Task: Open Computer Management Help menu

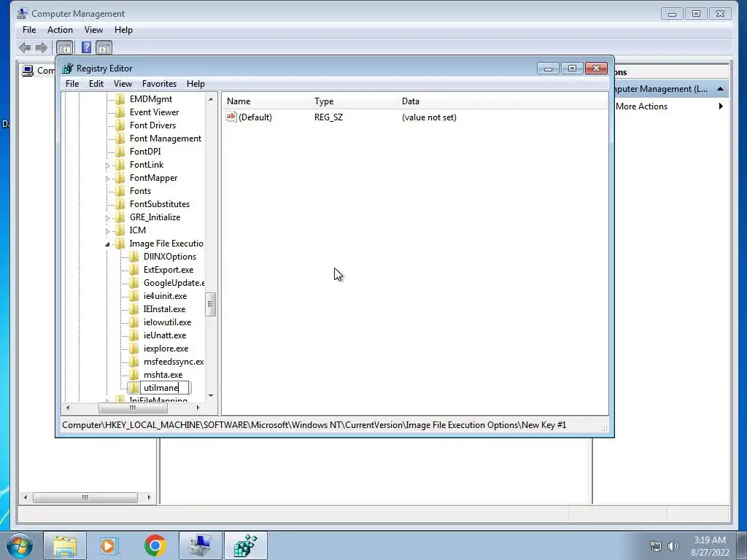Action: (x=123, y=30)
